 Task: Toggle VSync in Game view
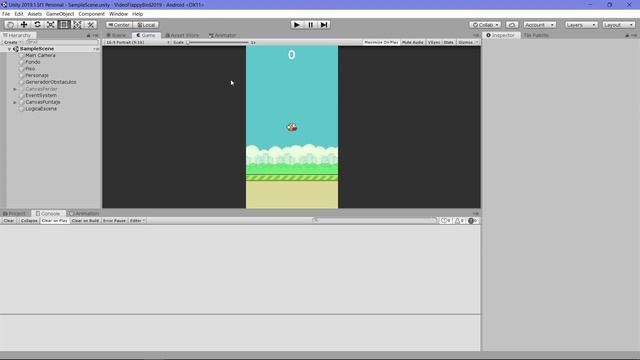coord(434,42)
